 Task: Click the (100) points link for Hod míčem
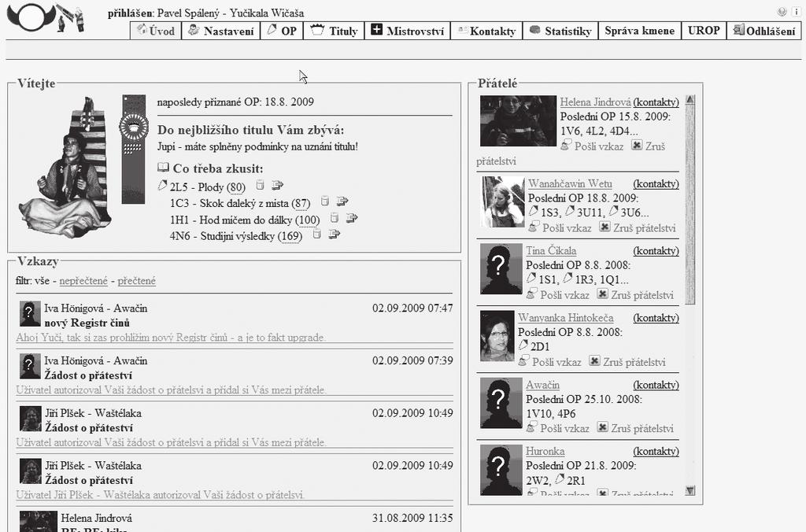(x=308, y=220)
